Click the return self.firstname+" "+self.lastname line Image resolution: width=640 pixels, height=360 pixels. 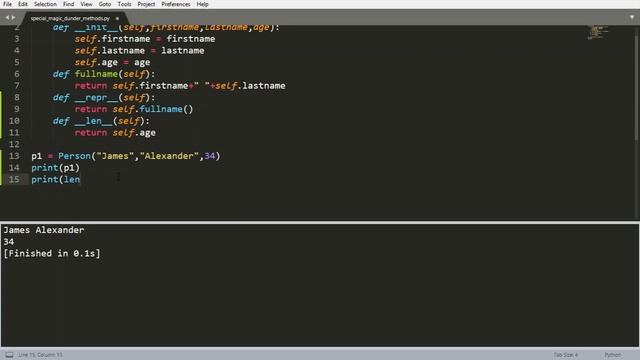[x=180, y=86]
